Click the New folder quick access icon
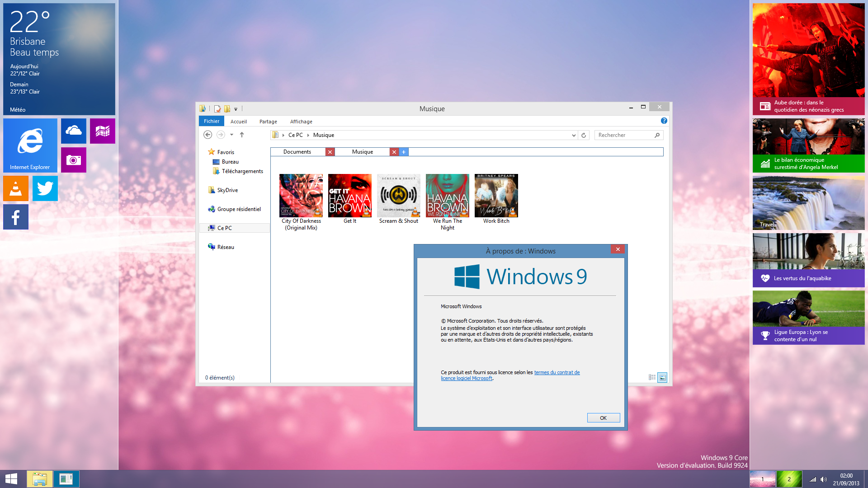This screenshot has width=868, height=488. point(226,109)
